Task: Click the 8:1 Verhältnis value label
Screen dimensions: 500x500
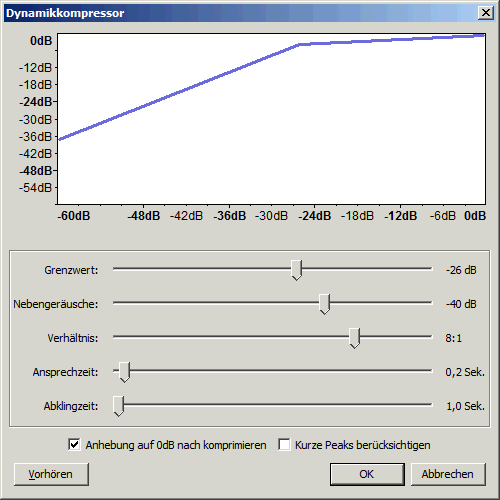Action: click(454, 338)
